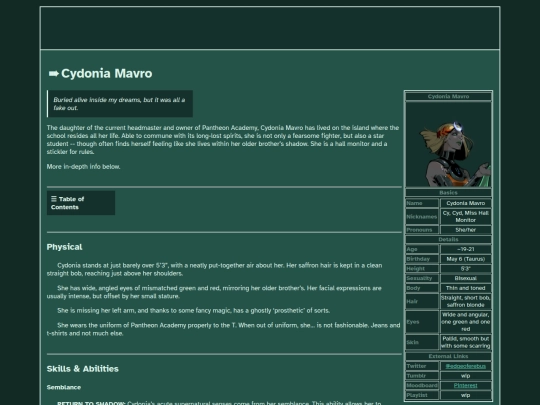
Task: Click the Height value cell 5'3"
Action: pyautogui.click(x=466, y=268)
